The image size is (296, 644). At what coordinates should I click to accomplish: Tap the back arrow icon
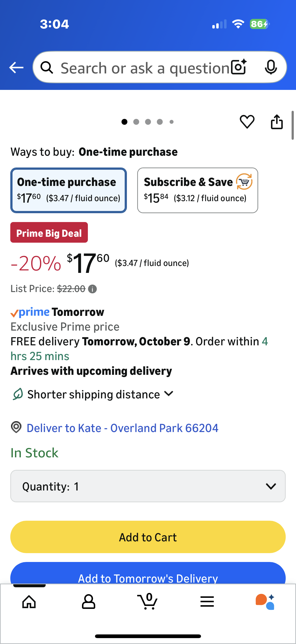click(x=16, y=68)
